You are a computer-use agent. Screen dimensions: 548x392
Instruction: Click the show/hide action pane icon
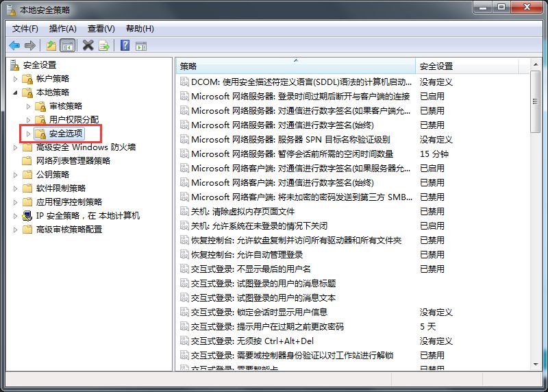pos(141,46)
